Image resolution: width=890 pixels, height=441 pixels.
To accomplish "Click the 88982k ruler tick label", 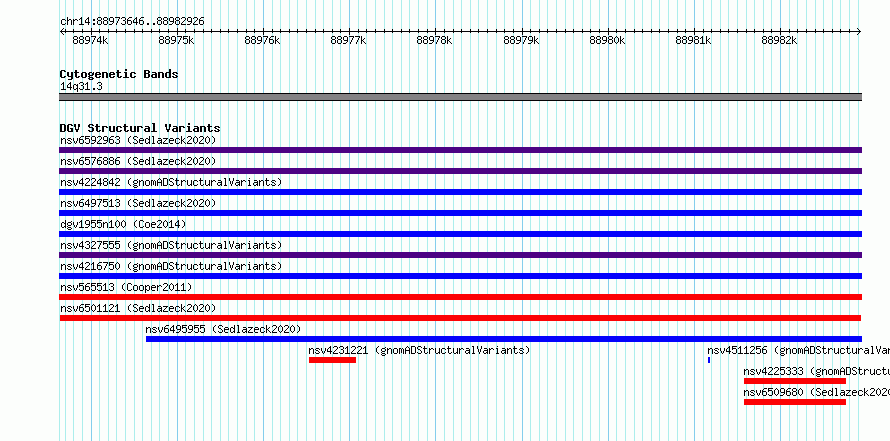I will point(779,41).
